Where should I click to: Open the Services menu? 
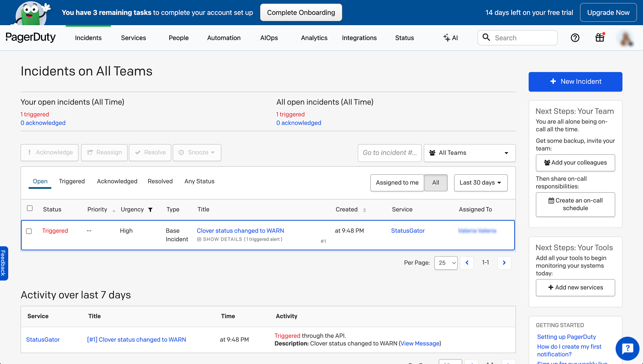click(x=134, y=38)
